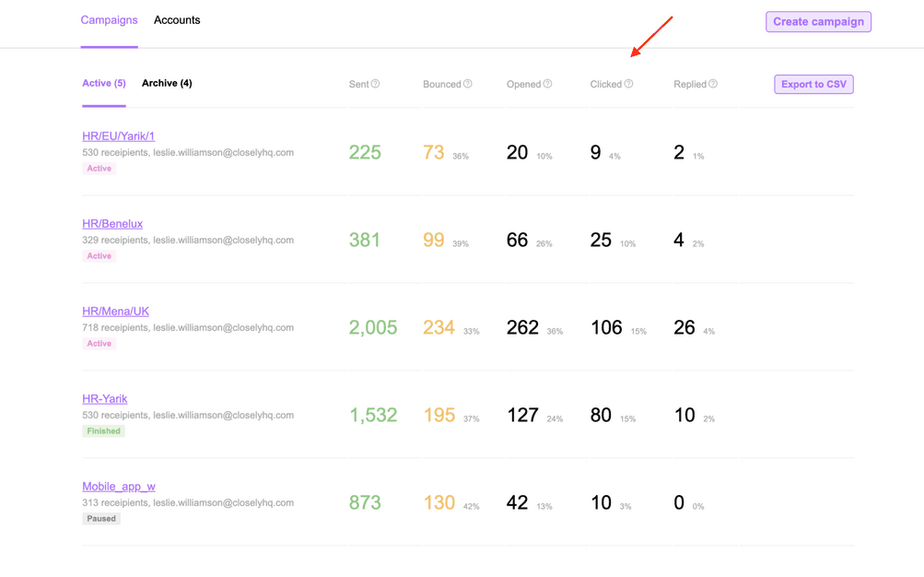Viewport: 924px width, 577px height.
Task: Click the help icon beside Replied
Action: [713, 84]
